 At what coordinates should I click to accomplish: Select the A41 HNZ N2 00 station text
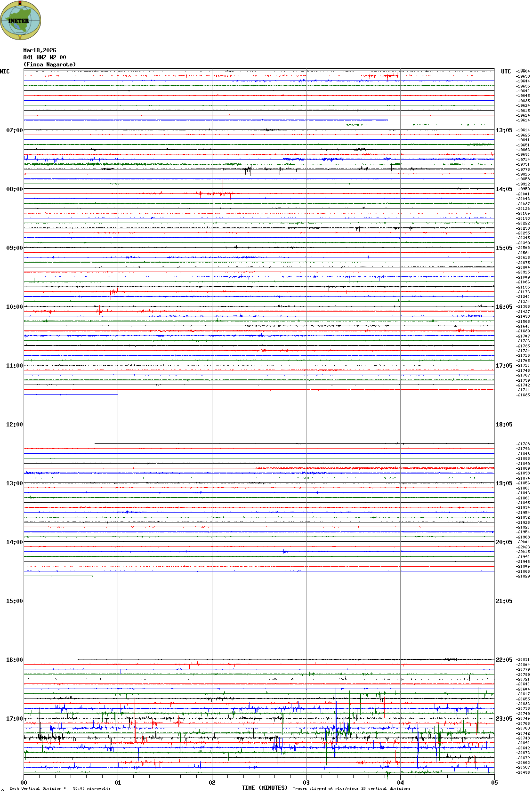[x=45, y=57]
